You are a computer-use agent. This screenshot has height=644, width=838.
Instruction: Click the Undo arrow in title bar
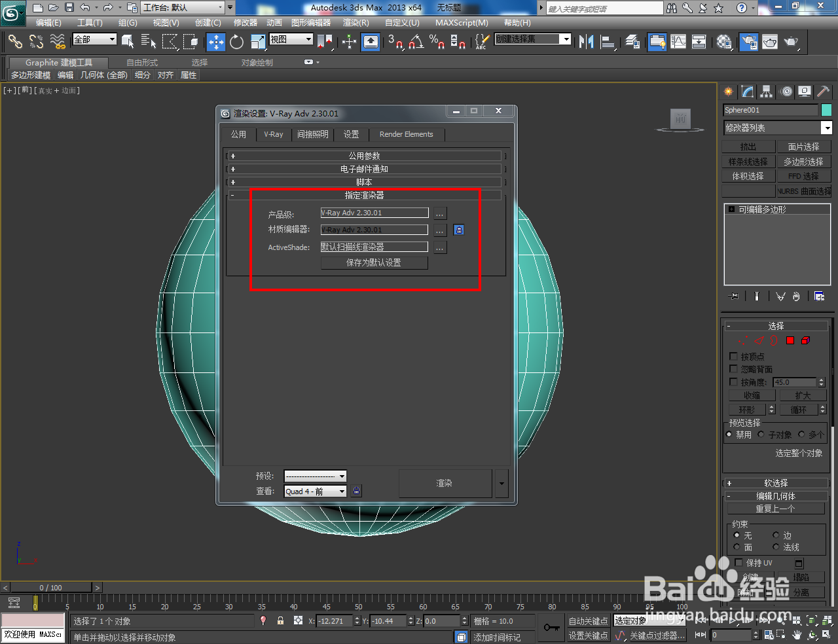click(x=85, y=8)
